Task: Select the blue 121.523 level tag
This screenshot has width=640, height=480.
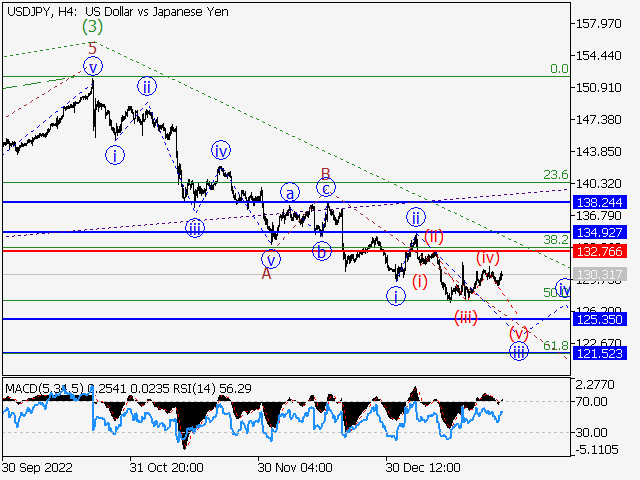Action: [600, 353]
